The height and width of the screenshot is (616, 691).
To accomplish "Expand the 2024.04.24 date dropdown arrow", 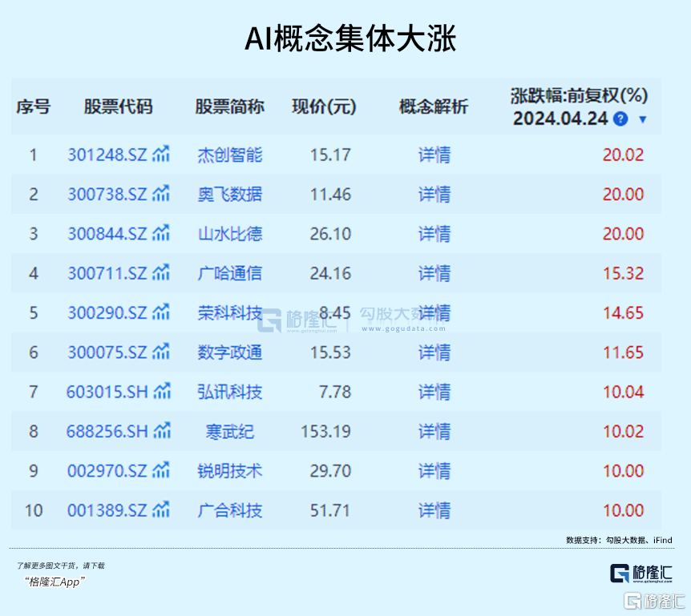I will tap(642, 119).
